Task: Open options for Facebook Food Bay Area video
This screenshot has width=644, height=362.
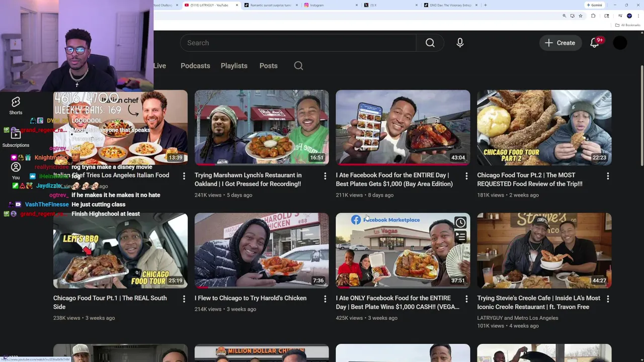Action: pyautogui.click(x=466, y=176)
